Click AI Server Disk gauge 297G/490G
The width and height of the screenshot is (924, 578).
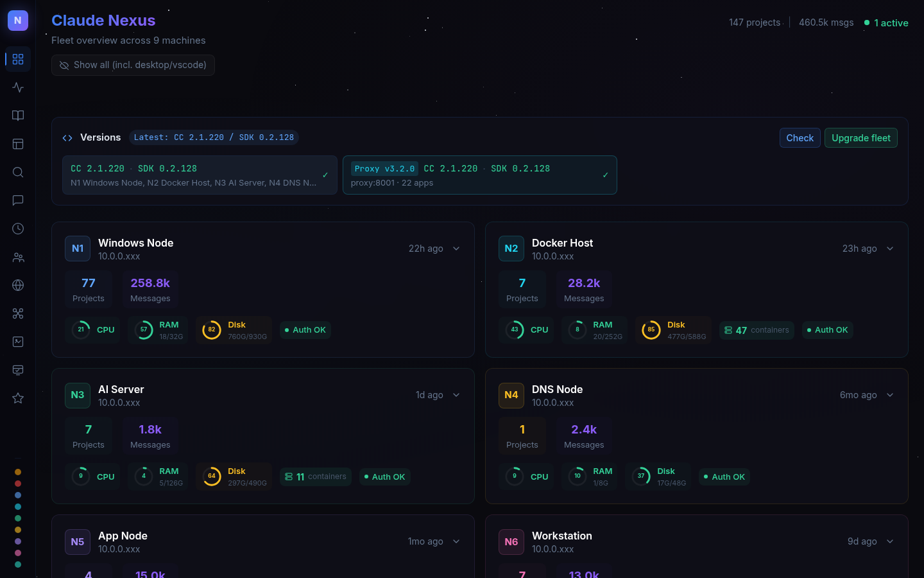pos(234,477)
